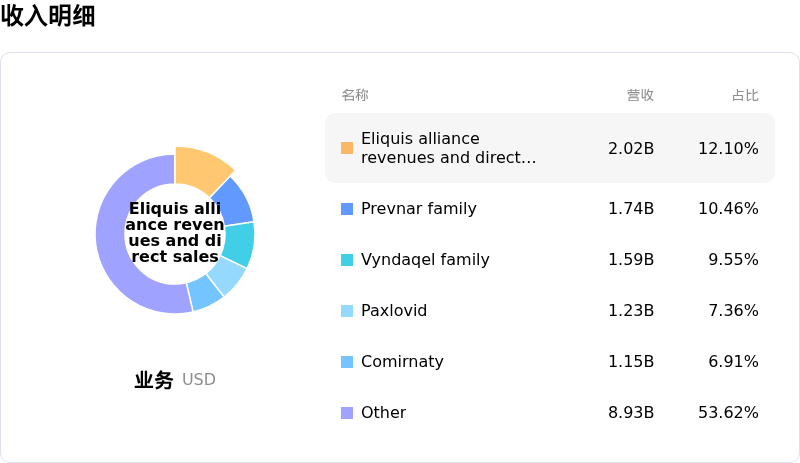Click the blue Prevnar family legend square
Viewport: 800px width, 463px height.
tap(347, 209)
